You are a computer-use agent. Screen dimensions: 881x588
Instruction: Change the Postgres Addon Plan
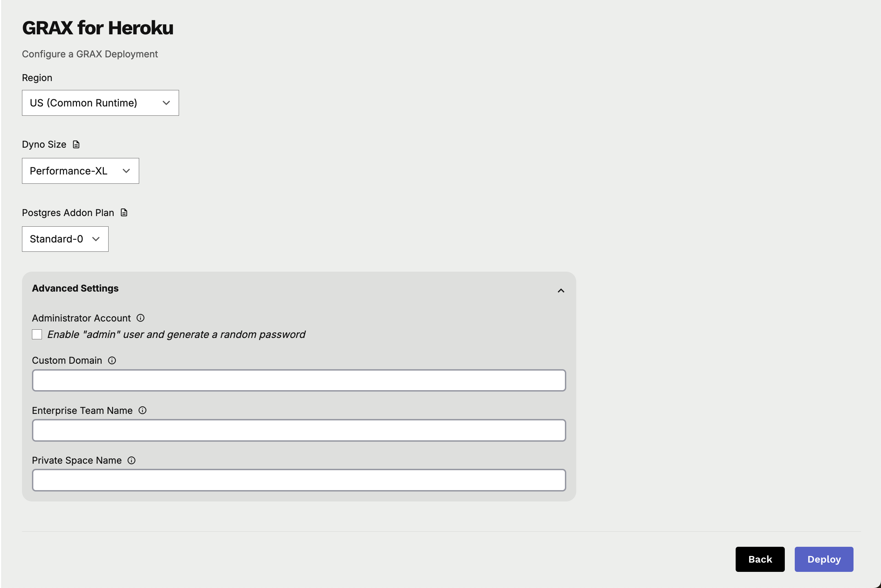point(64,238)
